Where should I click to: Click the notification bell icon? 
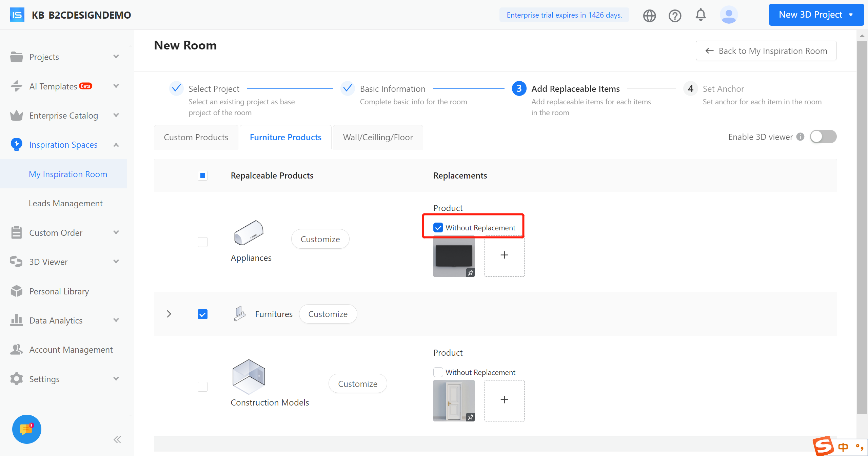[x=701, y=15]
